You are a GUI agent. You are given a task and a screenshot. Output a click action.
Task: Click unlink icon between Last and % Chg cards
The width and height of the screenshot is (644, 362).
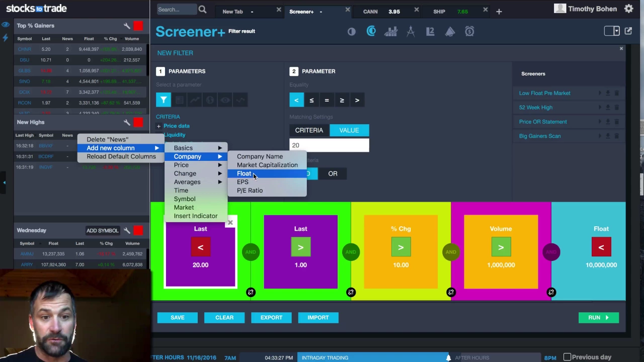[x=351, y=292]
